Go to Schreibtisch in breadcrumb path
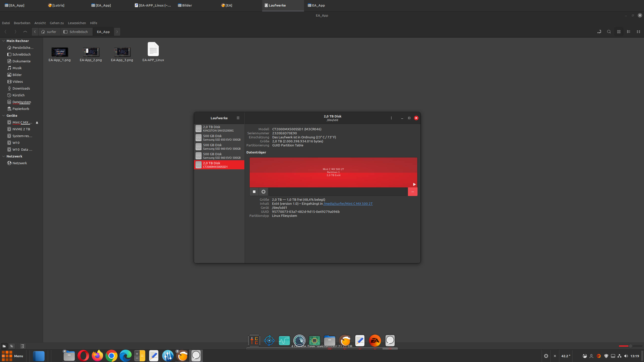 (76, 32)
